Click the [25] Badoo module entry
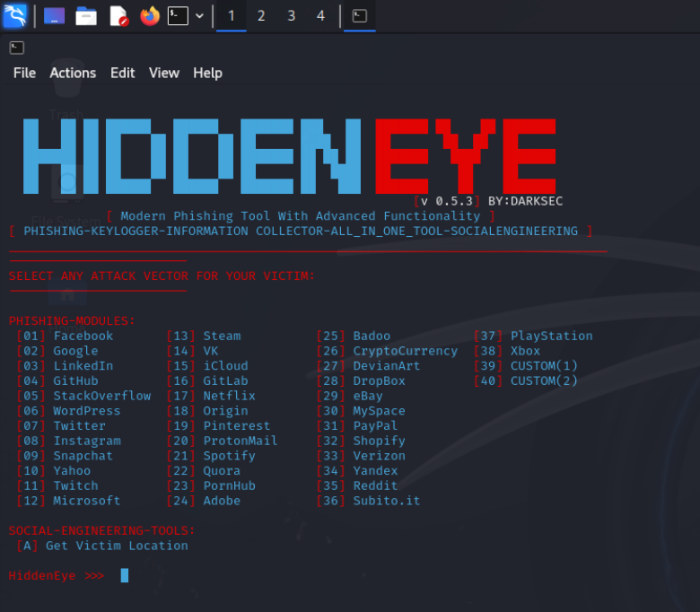Screen dimensions: 700x612 (x=354, y=336)
